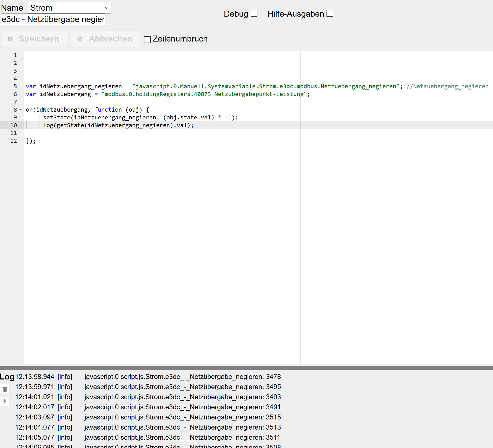Image resolution: width=493 pixels, height=448 pixels.
Task: Click the script name input field
Action: point(53,19)
